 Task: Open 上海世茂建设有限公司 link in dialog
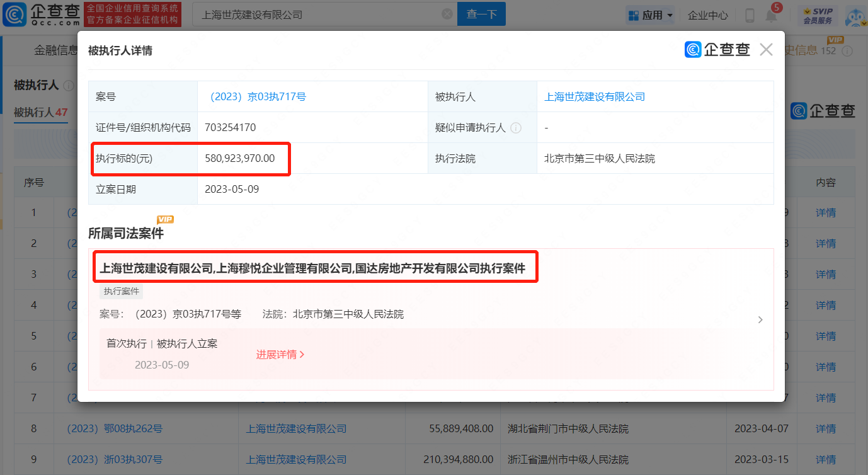595,97
